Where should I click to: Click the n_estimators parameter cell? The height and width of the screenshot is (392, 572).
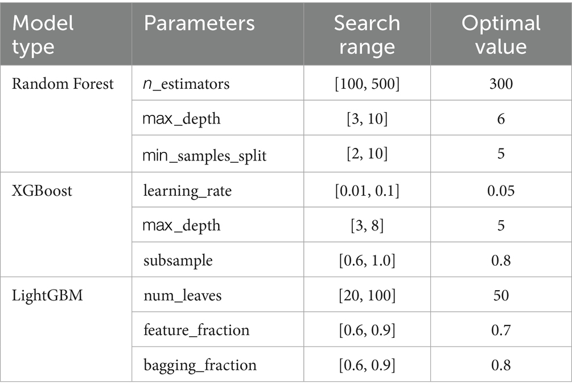[186, 84]
